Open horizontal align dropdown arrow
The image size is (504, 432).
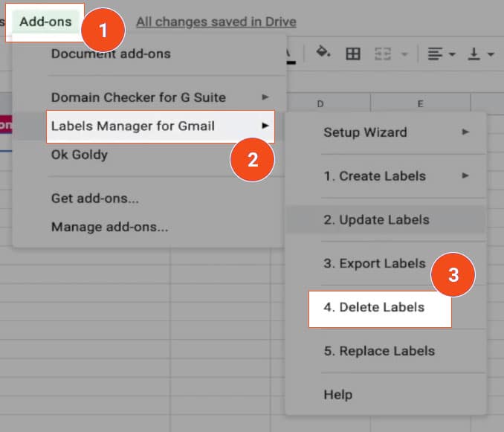pyautogui.click(x=452, y=54)
